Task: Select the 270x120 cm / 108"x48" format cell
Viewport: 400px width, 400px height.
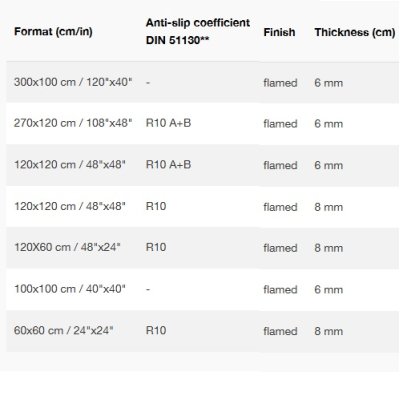Action: (x=73, y=123)
